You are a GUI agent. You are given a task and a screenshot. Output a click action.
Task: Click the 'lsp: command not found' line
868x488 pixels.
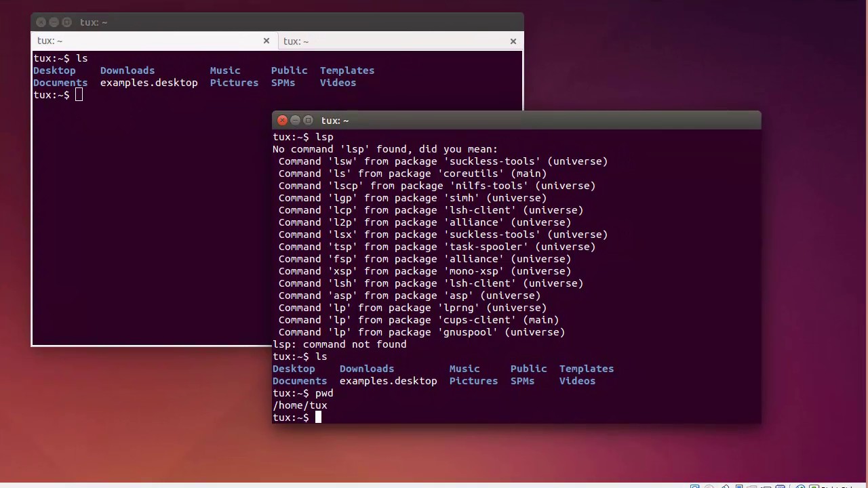pos(340,344)
